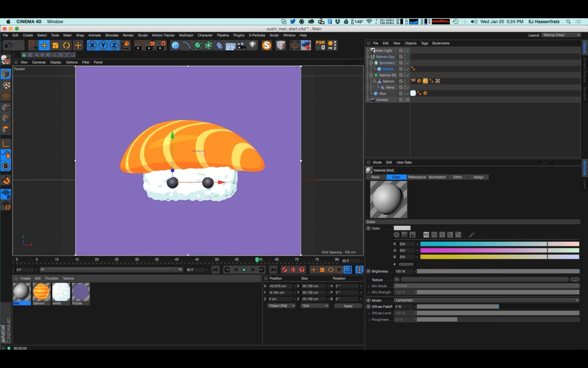Collapse the Salmon tree node
Image resolution: width=588 pixels, height=368 pixels.
point(375,81)
